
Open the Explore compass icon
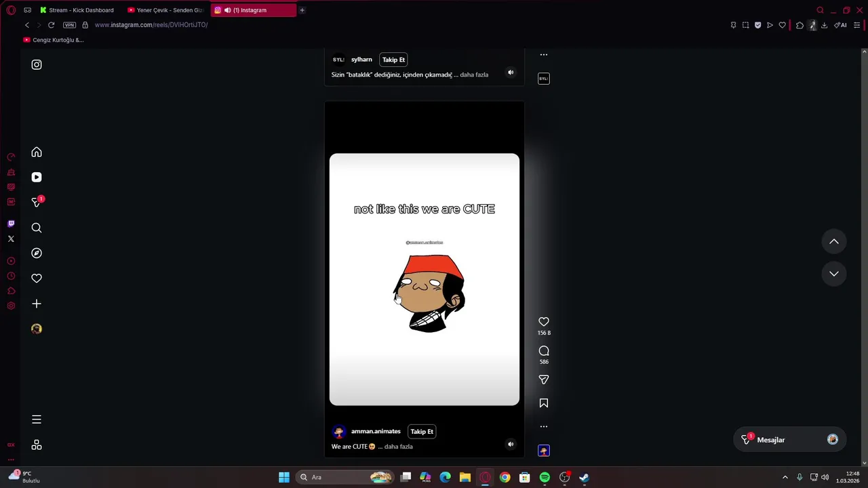point(37,253)
